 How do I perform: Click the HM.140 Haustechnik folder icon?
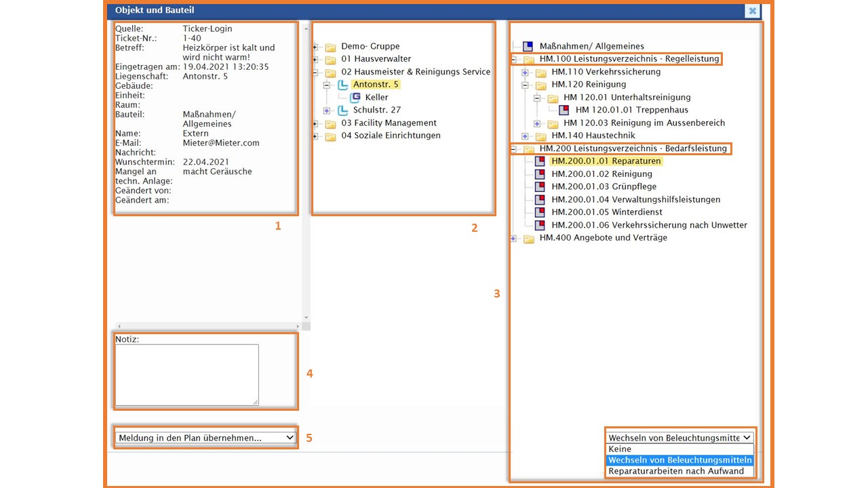541,136
